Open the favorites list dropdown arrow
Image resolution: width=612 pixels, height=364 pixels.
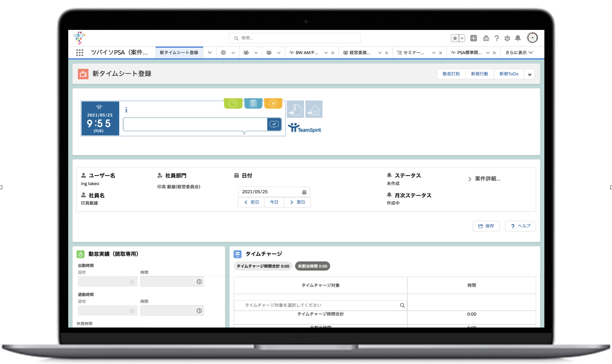click(x=462, y=38)
